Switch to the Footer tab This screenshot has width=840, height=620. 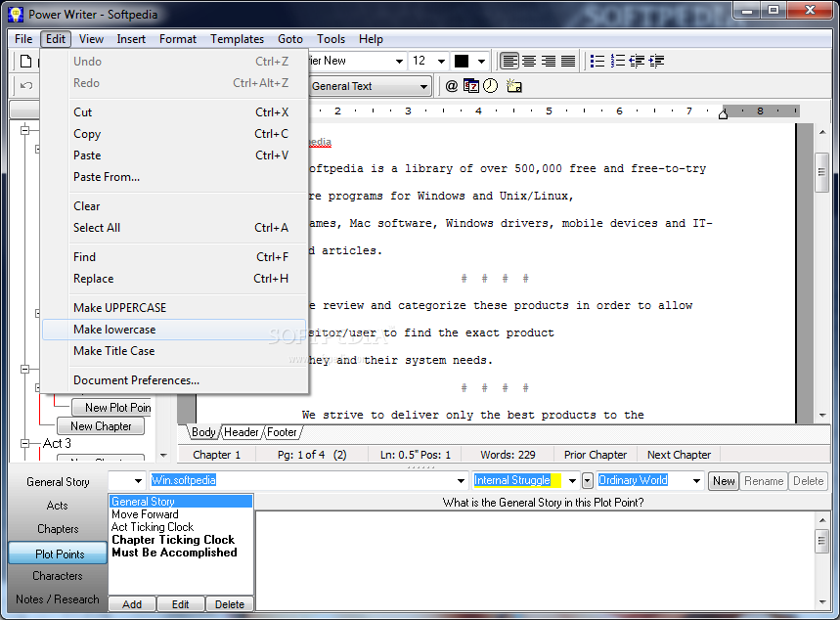click(282, 432)
